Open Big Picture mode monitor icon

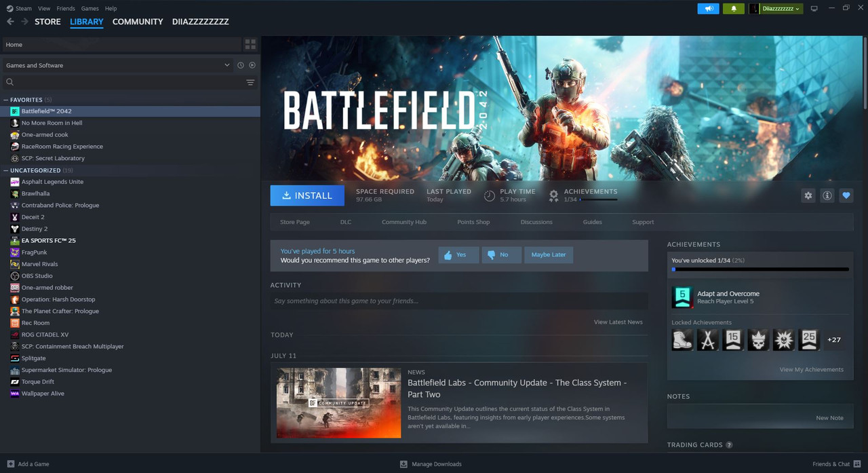814,9
